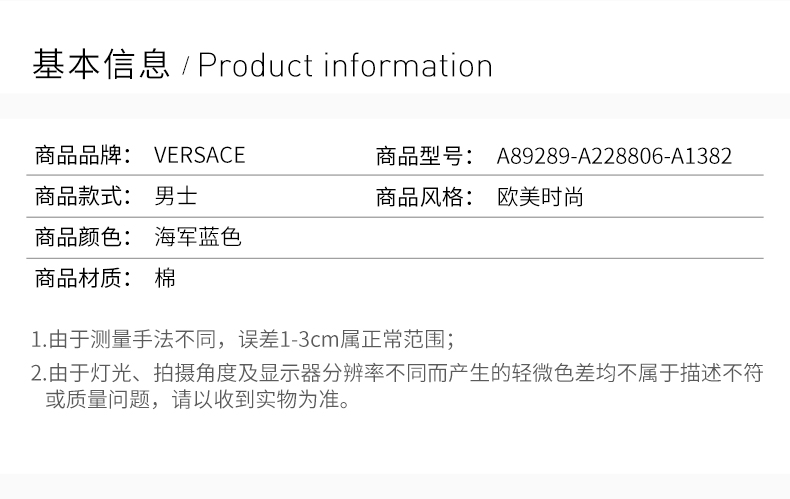Click the 基本信息 heading
Screen dimensions: 790x499
click(x=101, y=65)
